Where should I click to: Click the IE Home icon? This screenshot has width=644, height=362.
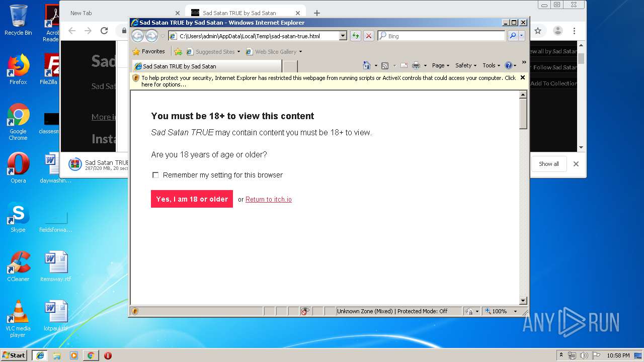(367, 65)
